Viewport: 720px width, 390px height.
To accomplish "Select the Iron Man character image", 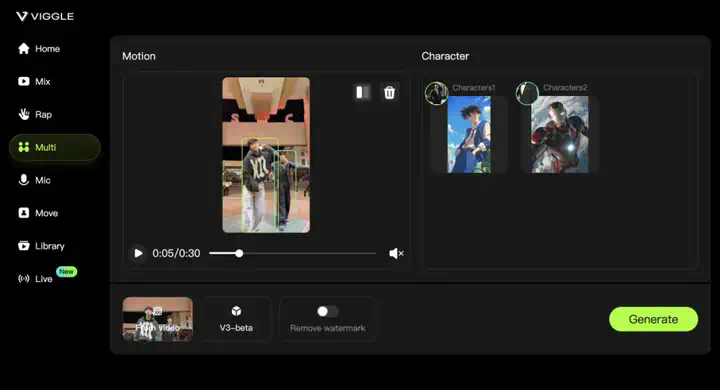I will (x=560, y=135).
